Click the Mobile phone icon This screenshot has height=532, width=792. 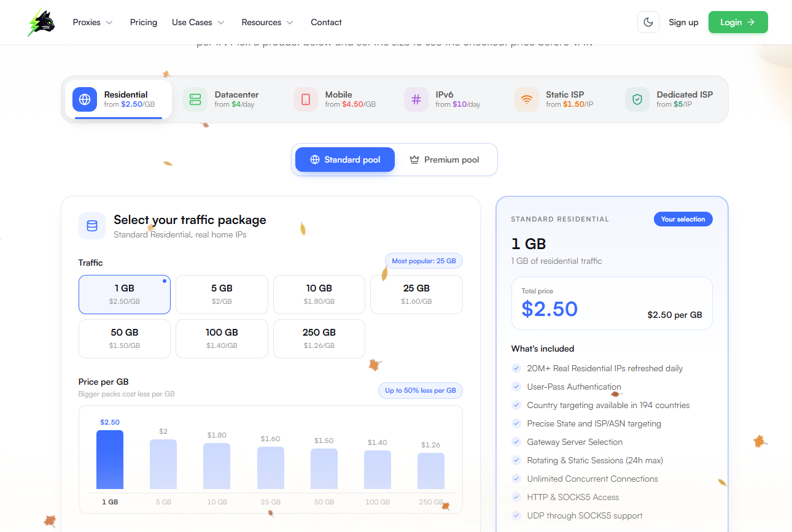(x=306, y=99)
